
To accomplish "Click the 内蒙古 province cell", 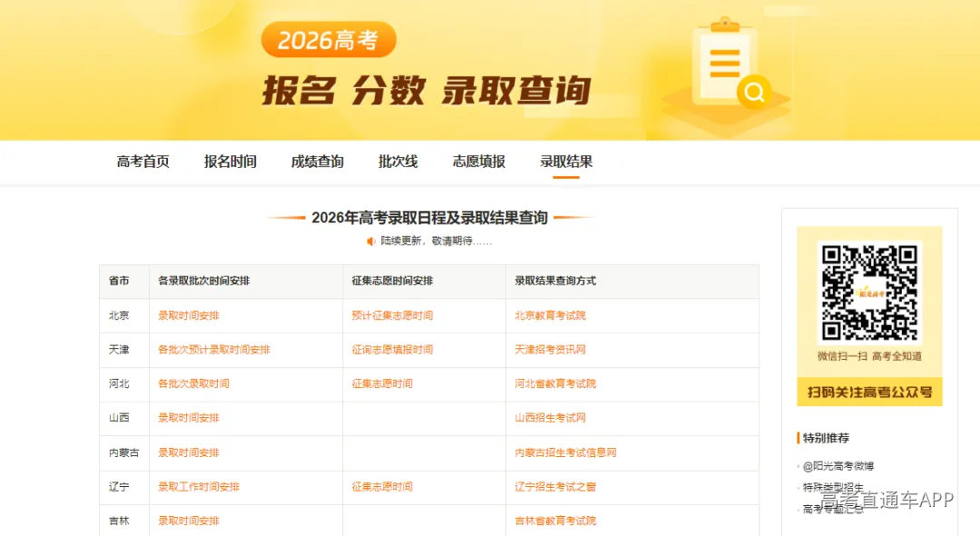I will pos(123,453).
